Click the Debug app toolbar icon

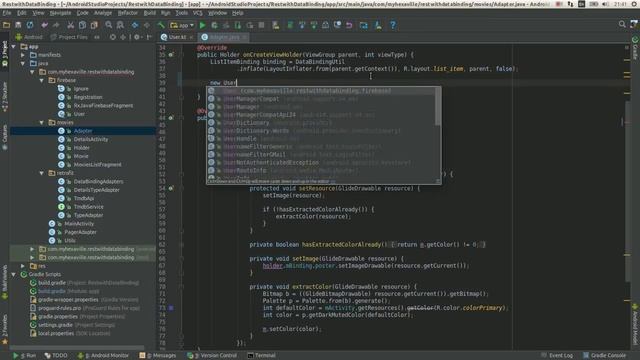click(x=214, y=25)
